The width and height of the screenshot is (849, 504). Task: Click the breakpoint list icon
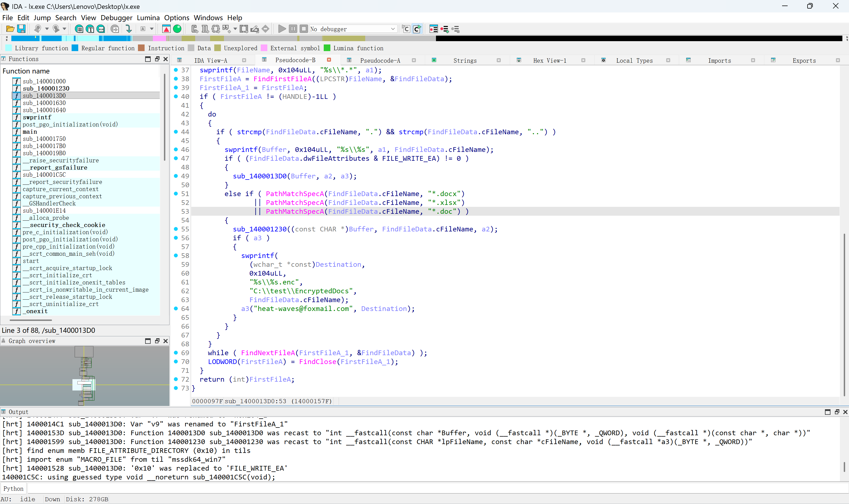(x=433, y=29)
